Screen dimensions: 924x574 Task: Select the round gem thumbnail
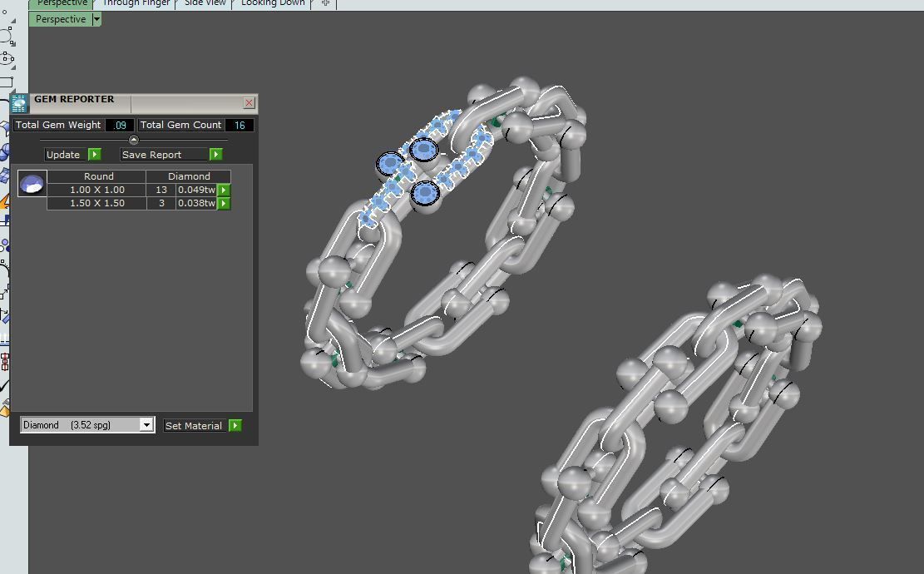(x=32, y=183)
